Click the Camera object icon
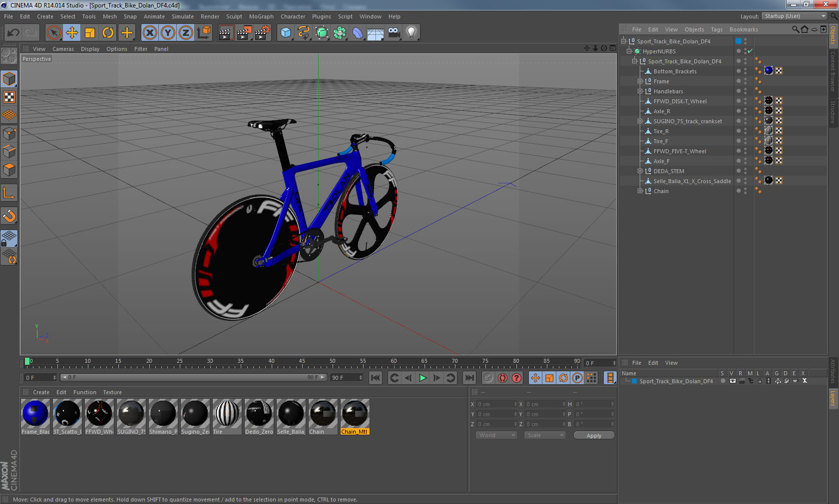This screenshot has width=839, height=504. click(394, 33)
